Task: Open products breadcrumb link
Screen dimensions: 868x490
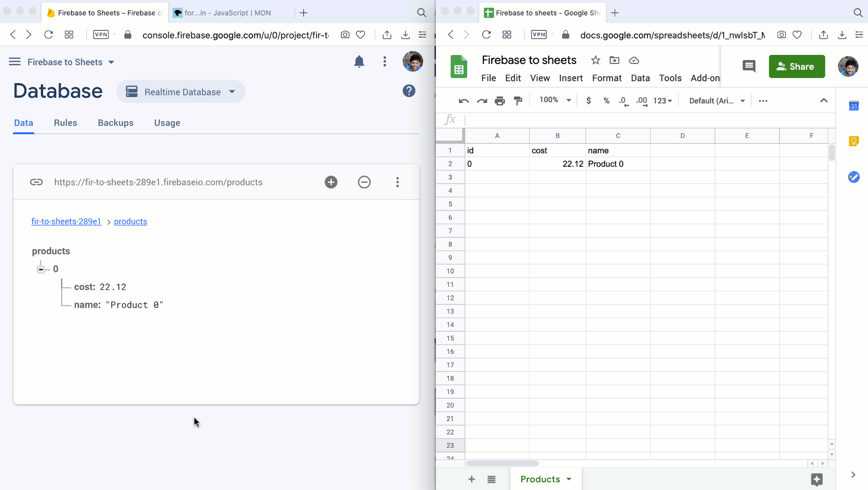Action: [x=130, y=221]
